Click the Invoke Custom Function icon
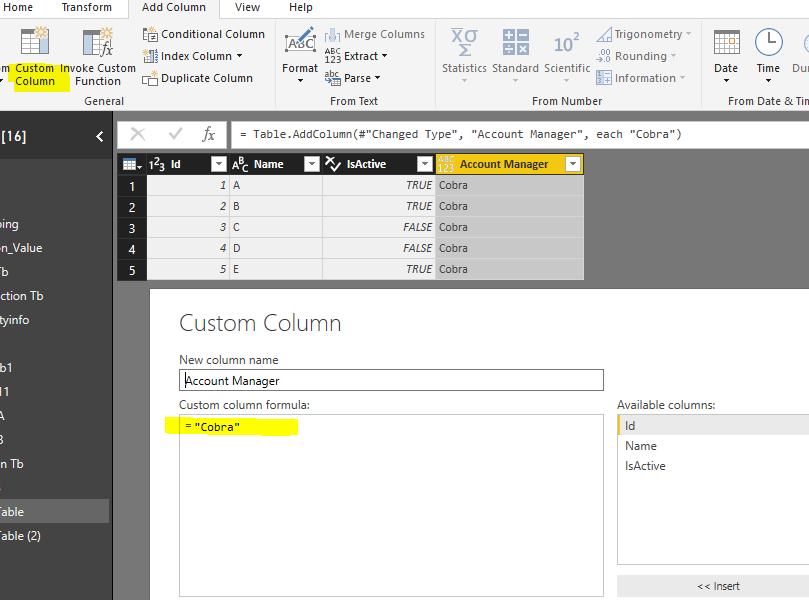This screenshot has width=809, height=600. [x=98, y=42]
